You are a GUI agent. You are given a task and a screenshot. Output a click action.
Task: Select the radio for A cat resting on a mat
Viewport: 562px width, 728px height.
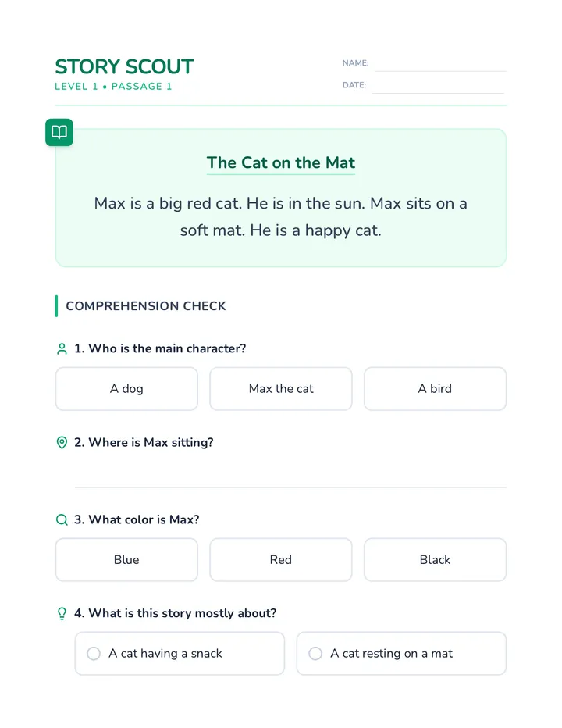[315, 653]
